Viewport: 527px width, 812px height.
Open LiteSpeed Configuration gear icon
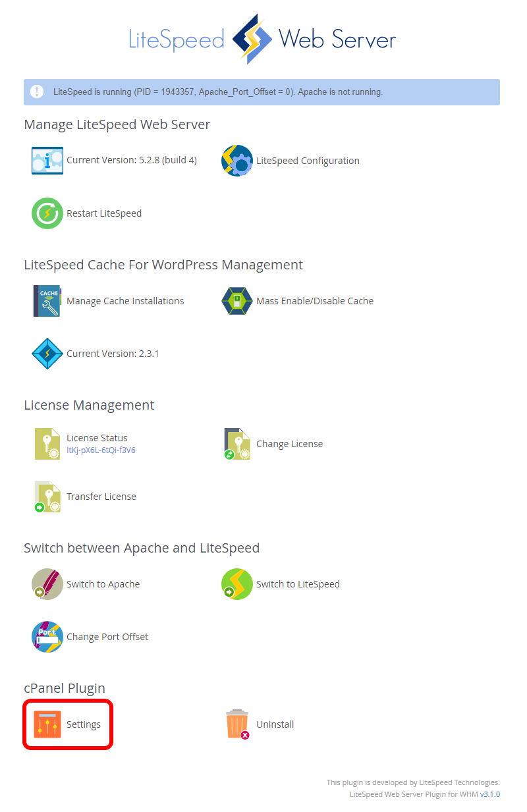click(237, 161)
